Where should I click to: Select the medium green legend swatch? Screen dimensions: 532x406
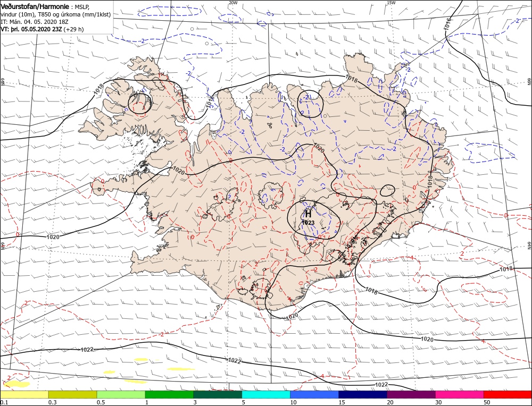coord(169,394)
